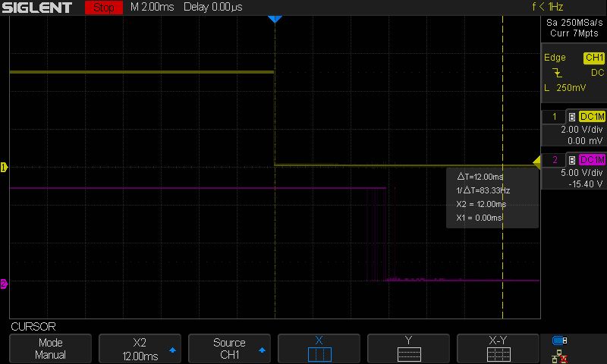Click the Curr 7Mpts memory depth text

(x=574, y=33)
